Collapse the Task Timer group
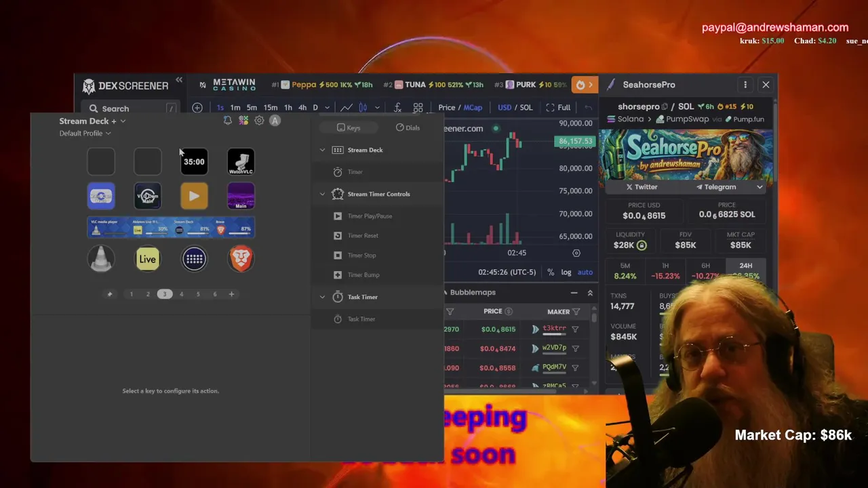 tap(322, 297)
